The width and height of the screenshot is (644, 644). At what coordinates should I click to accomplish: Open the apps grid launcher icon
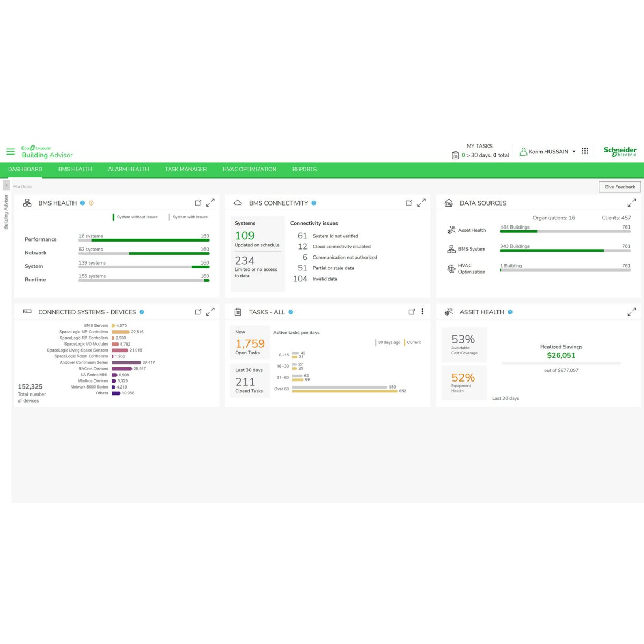(x=585, y=151)
